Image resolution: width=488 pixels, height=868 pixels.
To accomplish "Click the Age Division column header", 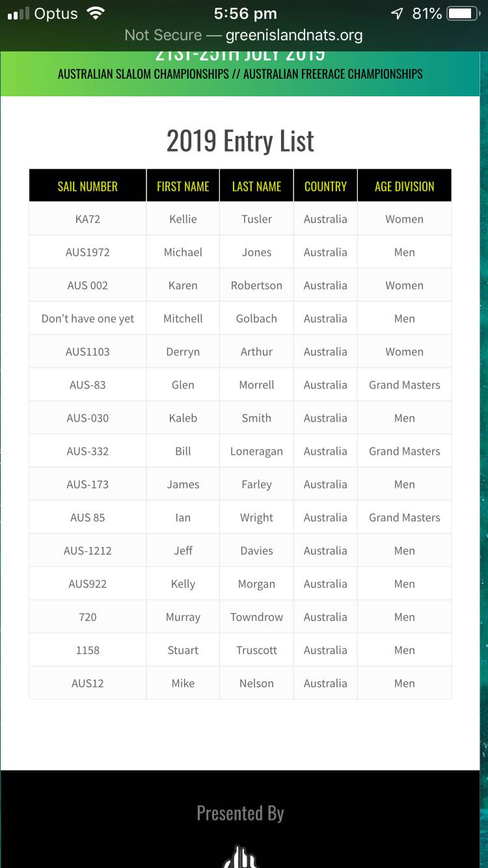I will [404, 186].
